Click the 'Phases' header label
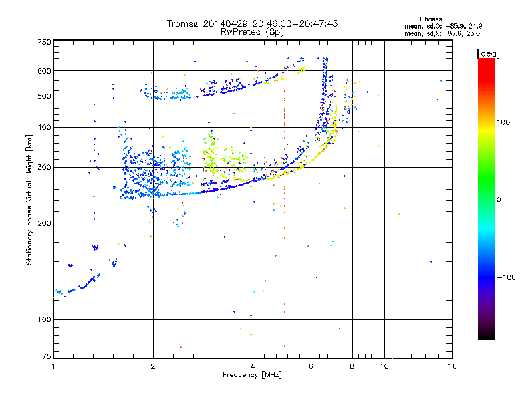 (430, 19)
